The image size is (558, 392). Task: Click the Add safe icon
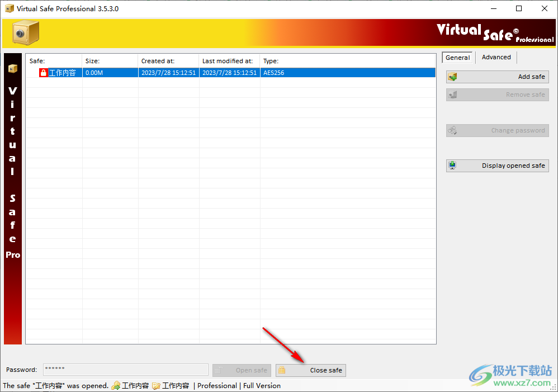453,77
